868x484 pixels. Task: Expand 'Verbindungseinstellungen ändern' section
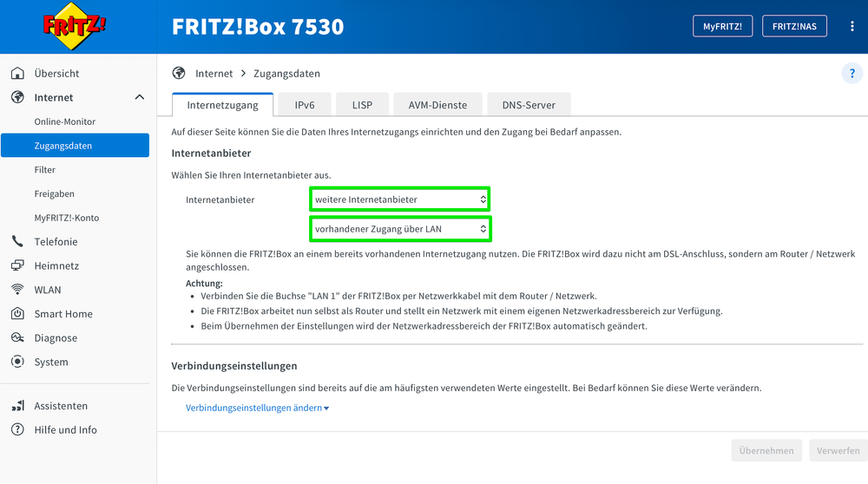257,408
